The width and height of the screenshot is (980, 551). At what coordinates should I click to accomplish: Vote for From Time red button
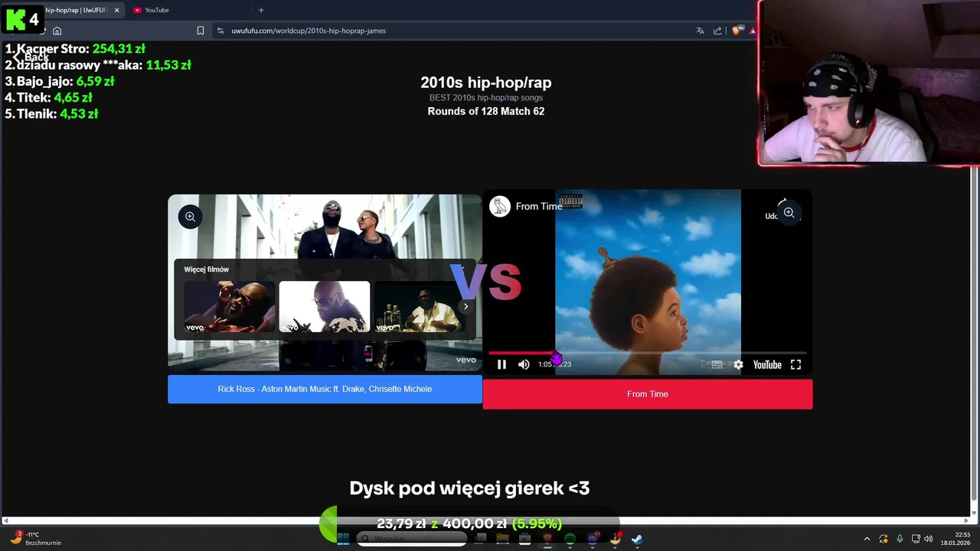pyautogui.click(x=648, y=394)
